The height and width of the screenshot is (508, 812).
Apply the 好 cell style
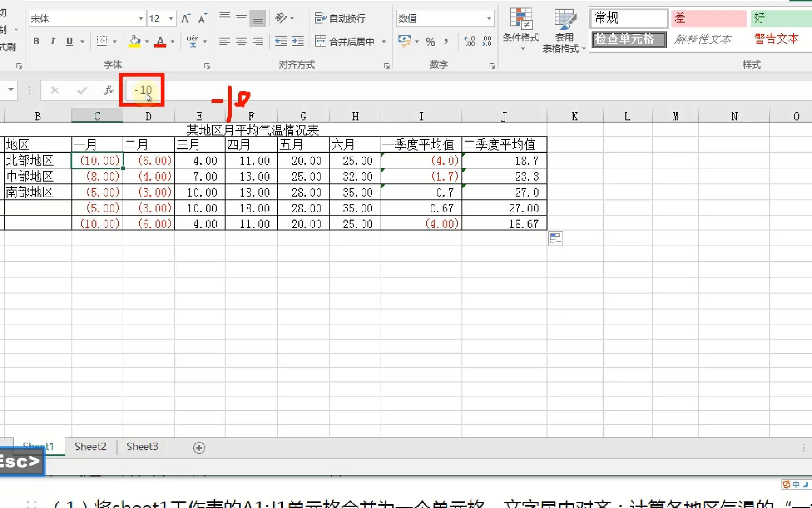pos(781,18)
